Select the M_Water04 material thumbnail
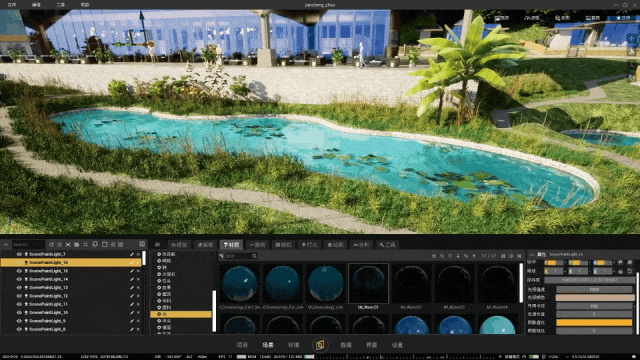Screen dimensions: 640x360 click(x=497, y=283)
